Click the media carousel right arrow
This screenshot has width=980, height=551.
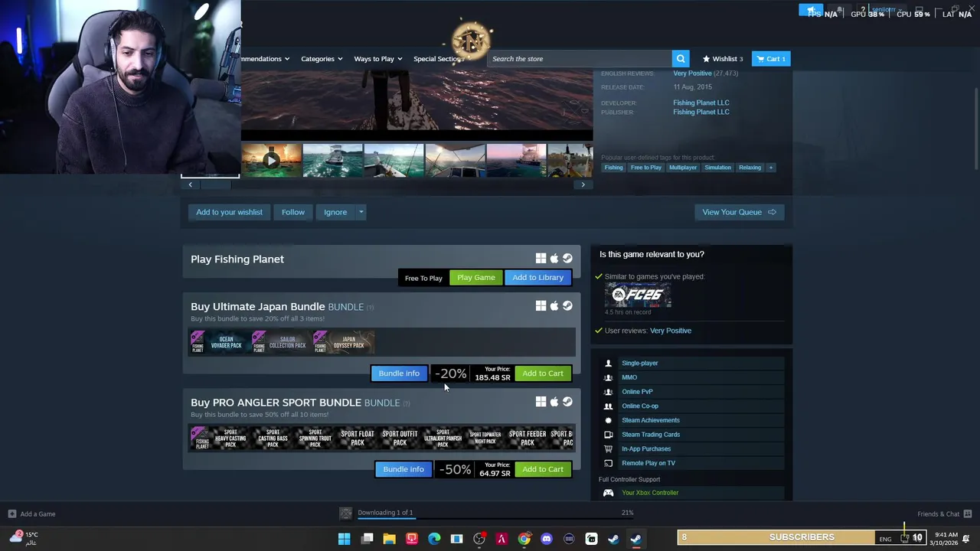click(583, 184)
